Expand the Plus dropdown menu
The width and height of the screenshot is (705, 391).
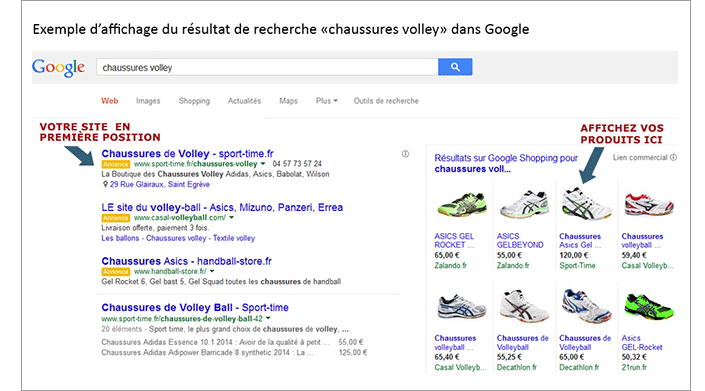click(326, 101)
